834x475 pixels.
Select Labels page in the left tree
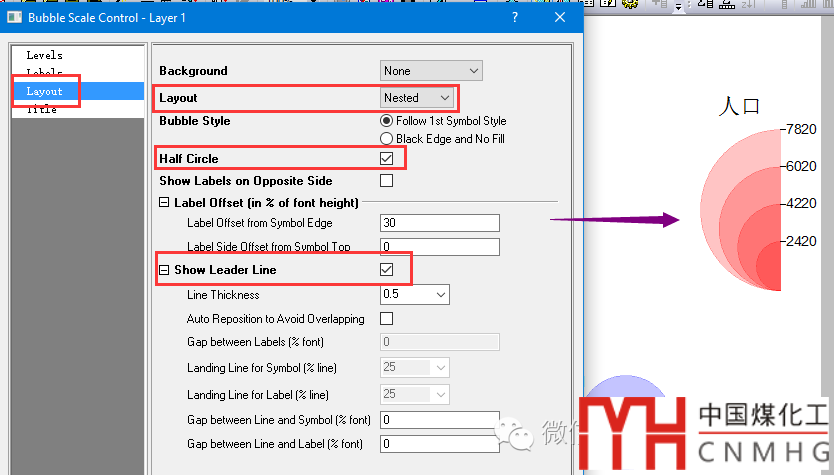click(45, 73)
